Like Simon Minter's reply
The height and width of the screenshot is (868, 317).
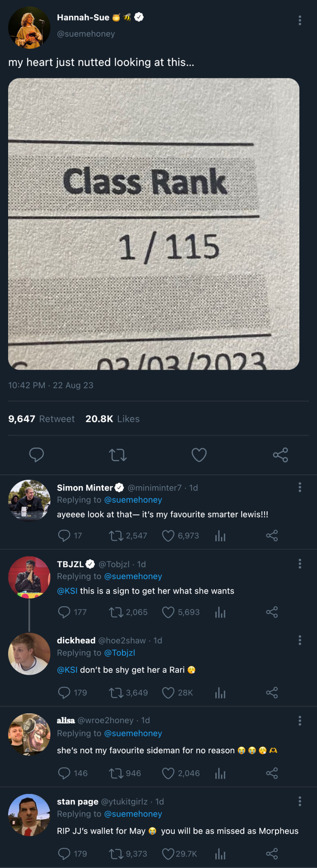click(168, 536)
